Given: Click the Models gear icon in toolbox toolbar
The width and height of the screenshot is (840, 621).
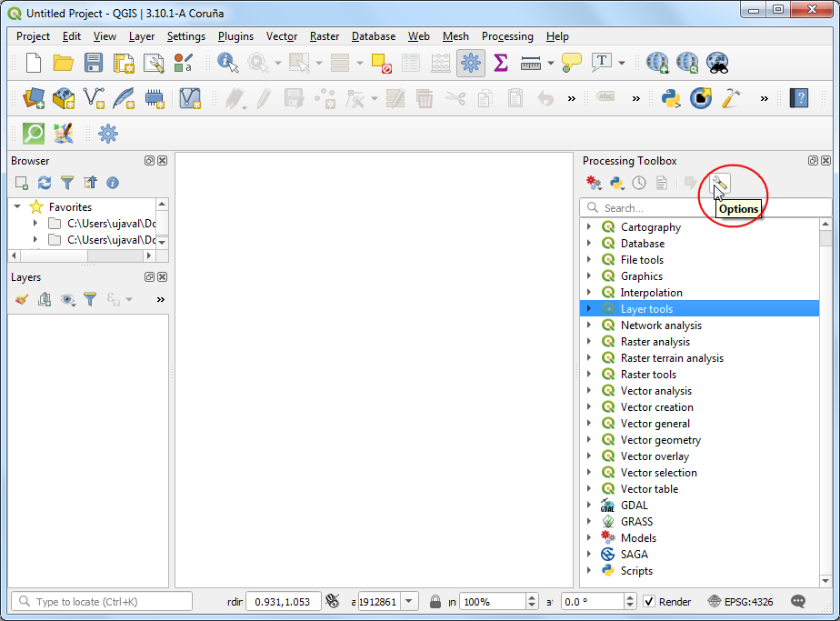Looking at the screenshot, I should [594, 184].
